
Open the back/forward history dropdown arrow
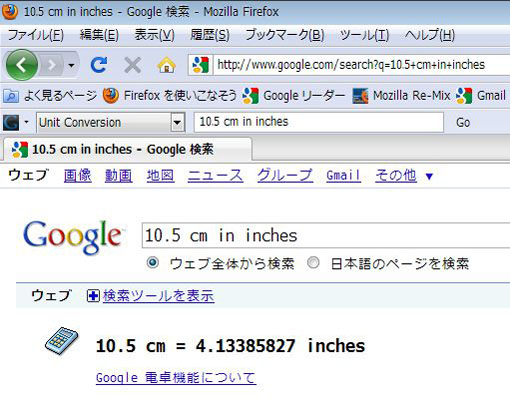click(71, 65)
